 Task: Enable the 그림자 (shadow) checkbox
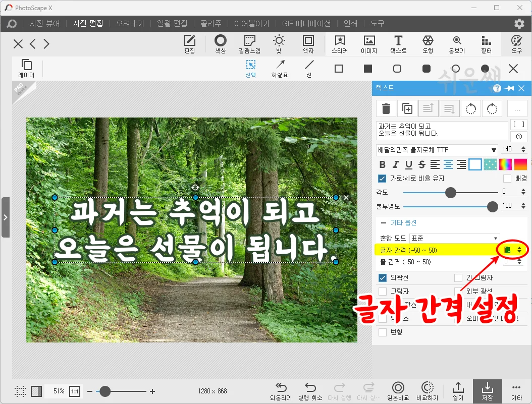[382, 291]
